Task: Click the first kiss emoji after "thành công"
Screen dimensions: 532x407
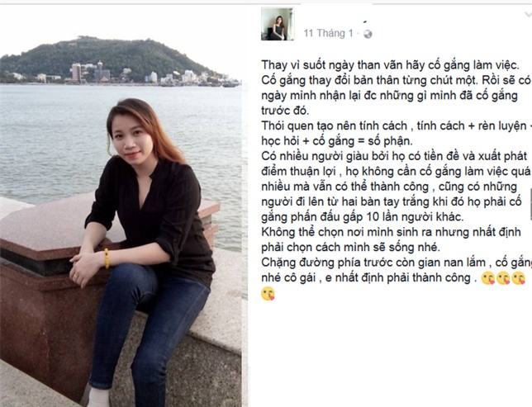Action: coord(488,278)
